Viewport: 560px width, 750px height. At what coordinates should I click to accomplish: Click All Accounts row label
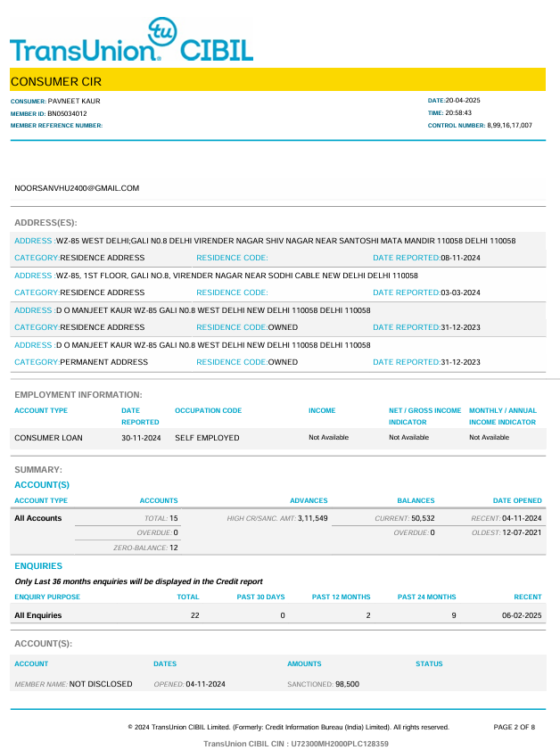pos(37,518)
